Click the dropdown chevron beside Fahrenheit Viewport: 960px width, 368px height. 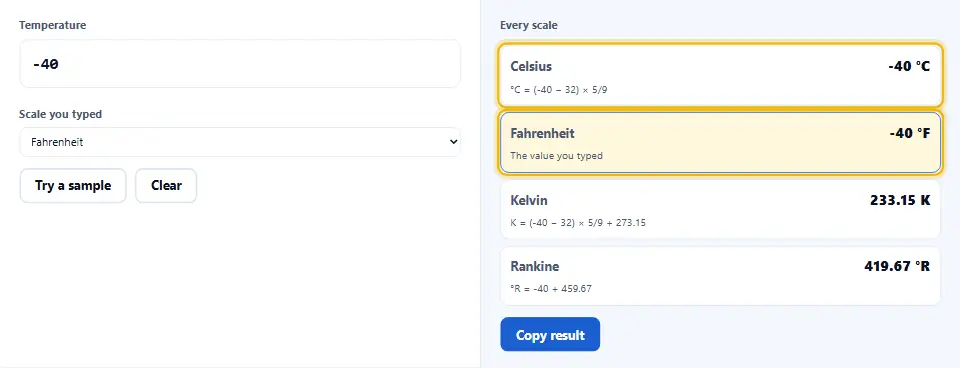point(453,142)
